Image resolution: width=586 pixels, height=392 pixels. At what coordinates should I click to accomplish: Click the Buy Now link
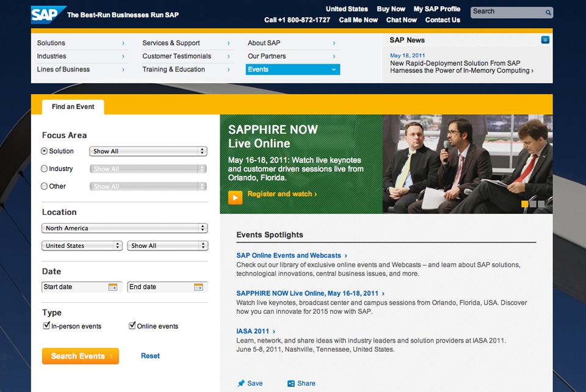point(391,9)
